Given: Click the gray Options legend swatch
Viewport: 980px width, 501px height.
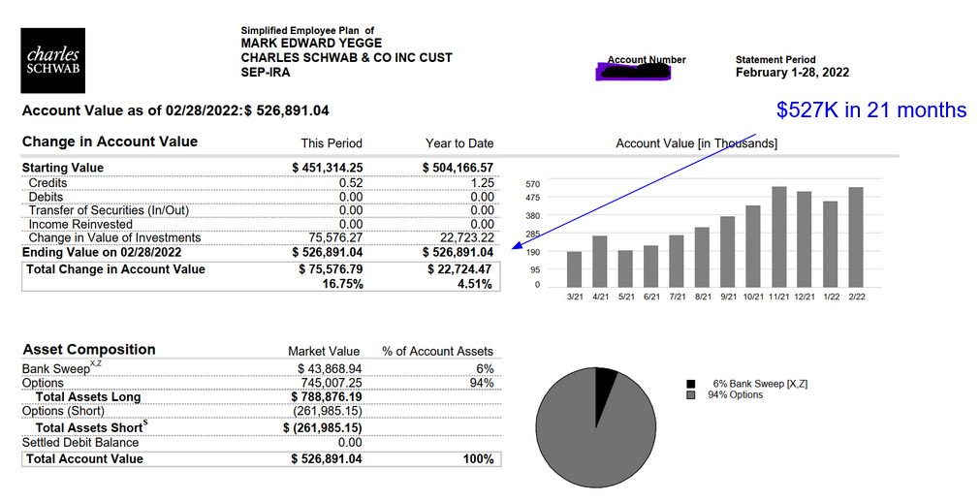Looking at the screenshot, I should click(690, 395).
